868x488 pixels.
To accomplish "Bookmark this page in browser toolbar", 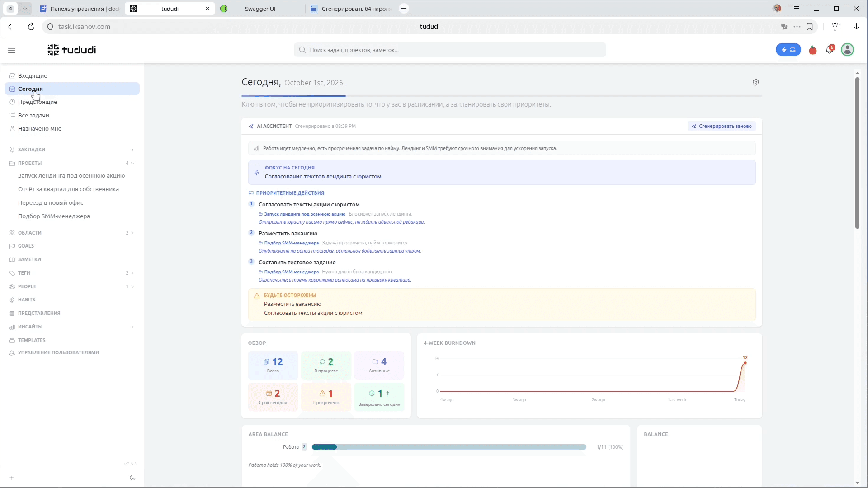I will click(x=810, y=27).
